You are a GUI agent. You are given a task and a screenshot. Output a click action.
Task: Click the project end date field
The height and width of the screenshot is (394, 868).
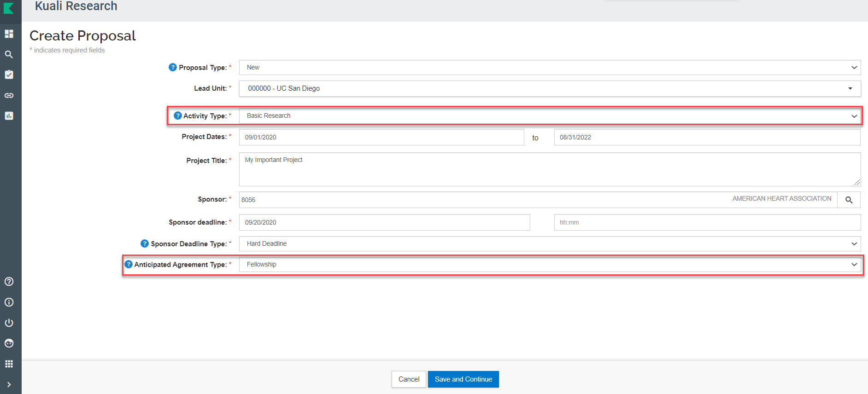707,137
